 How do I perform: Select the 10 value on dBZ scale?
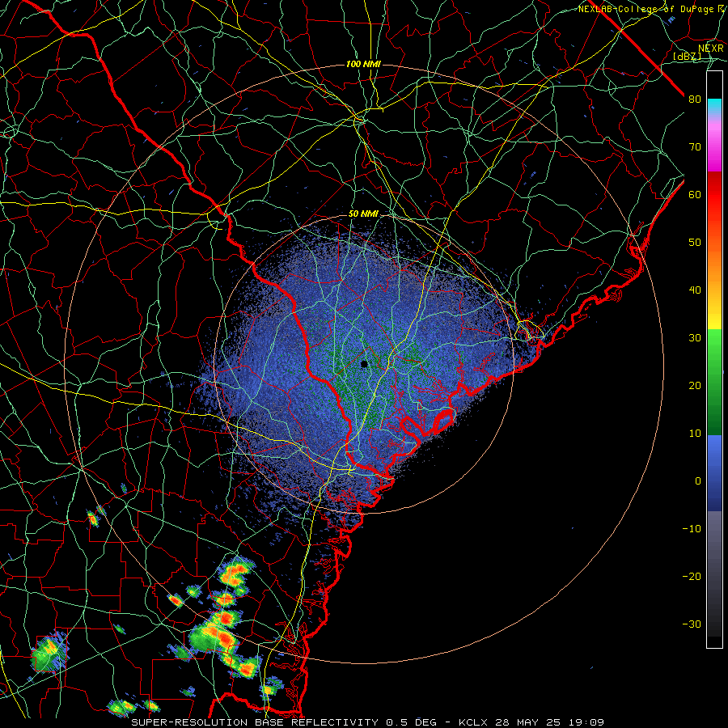[x=695, y=434]
